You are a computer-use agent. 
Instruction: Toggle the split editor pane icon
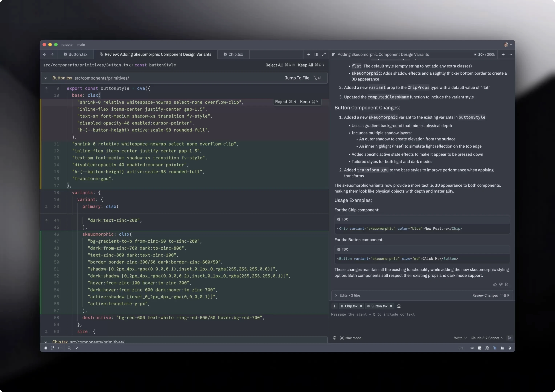click(316, 54)
